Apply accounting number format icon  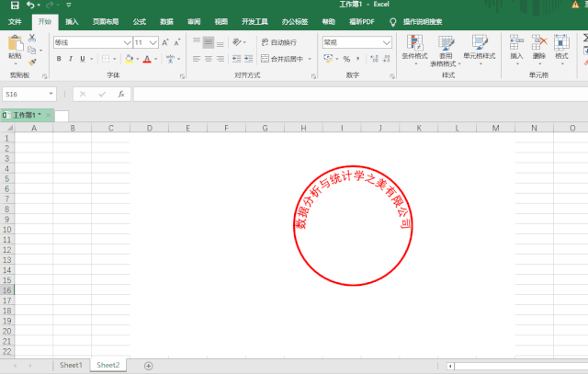328,59
